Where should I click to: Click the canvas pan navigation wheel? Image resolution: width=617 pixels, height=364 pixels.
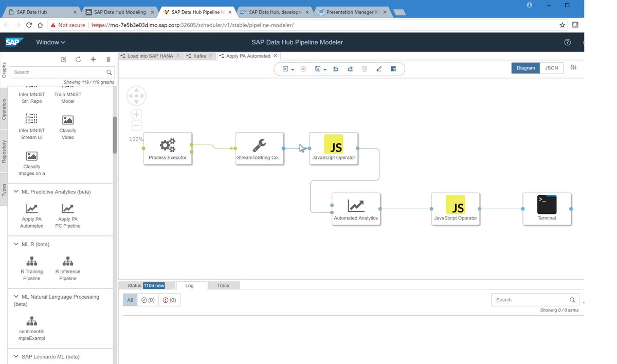pyautogui.click(x=136, y=96)
